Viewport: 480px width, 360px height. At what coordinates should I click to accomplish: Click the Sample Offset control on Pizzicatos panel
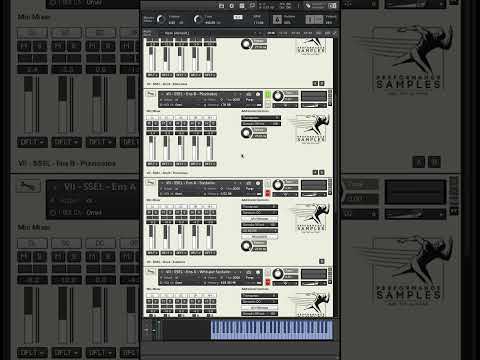coord(261,124)
